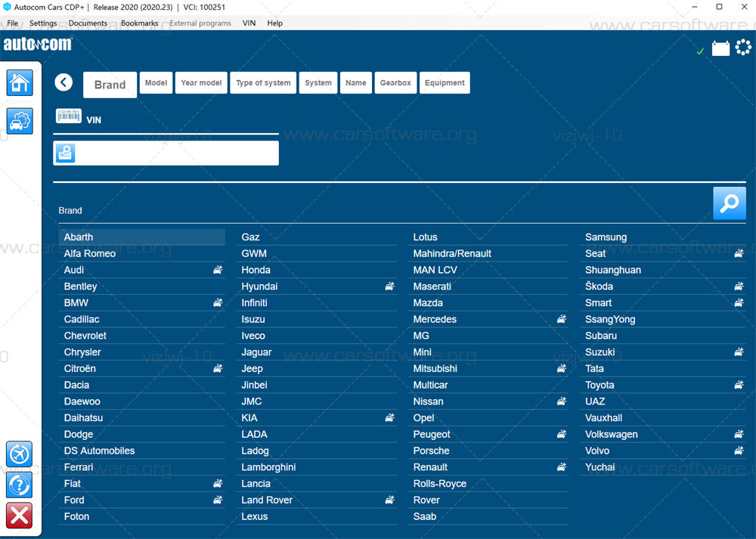756x539 pixels.
Task: Select the Honda brand
Action: [316, 270]
